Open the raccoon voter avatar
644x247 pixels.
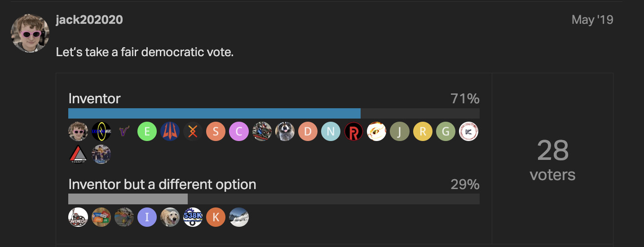pos(285,132)
